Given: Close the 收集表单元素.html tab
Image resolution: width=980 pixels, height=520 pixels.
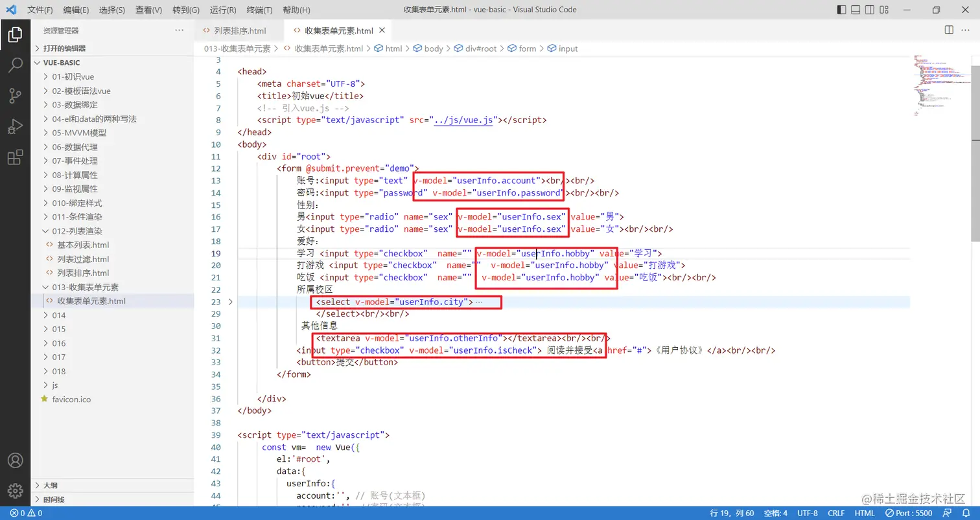Looking at the screenshot, I should click(x=382, y=30).
